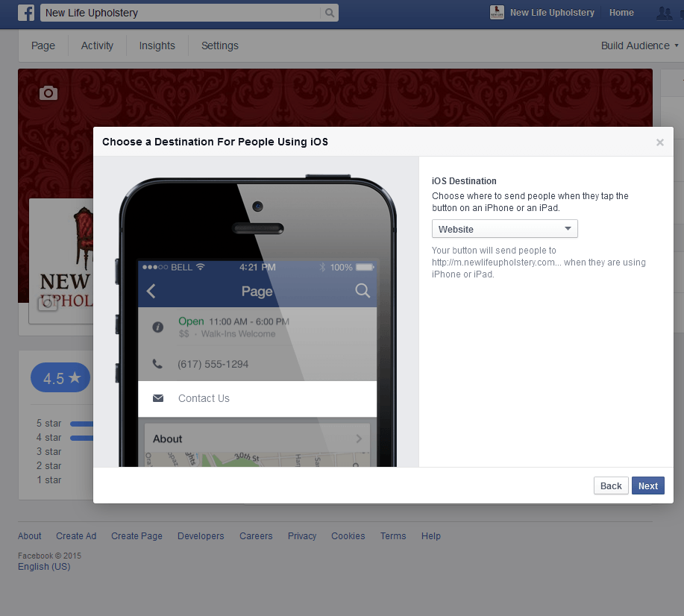Expand the About row chevron in preview
Image resolution: width=684 pixels, height=616 pixels.
pyautogui.click(x=359, y=439)
